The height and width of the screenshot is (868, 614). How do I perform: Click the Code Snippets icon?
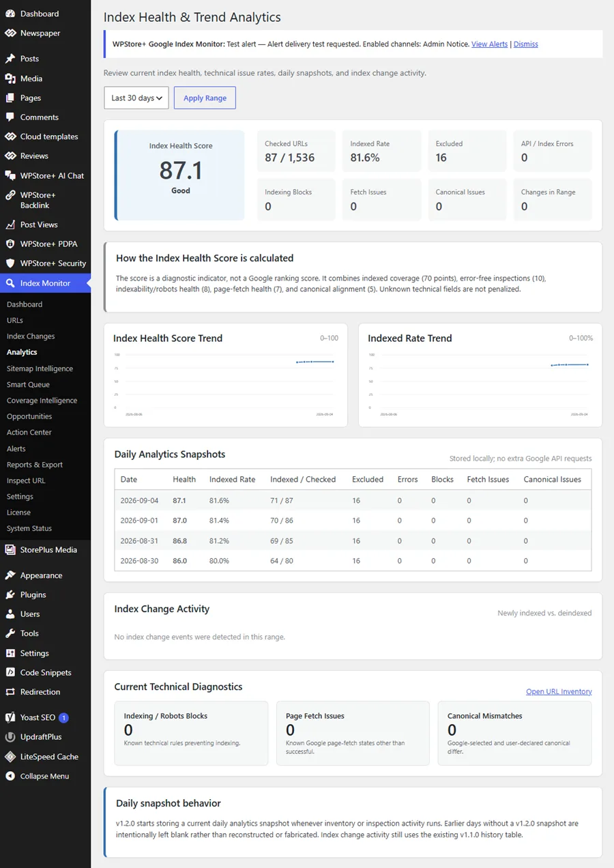click(x=10, y=672)
